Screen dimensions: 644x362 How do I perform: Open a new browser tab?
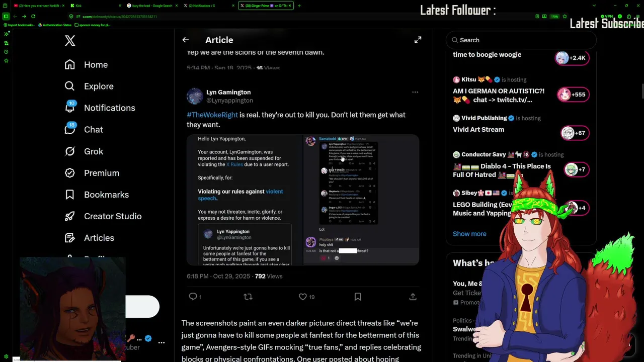click(299, 6)
